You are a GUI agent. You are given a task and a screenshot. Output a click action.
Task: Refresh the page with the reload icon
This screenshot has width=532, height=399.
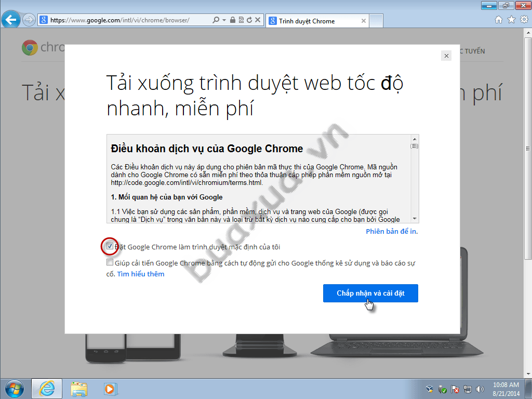249,20
